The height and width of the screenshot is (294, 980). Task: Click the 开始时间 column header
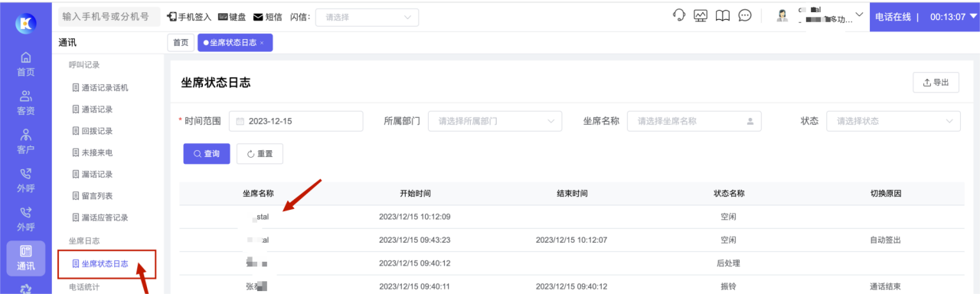pos(415,194)
